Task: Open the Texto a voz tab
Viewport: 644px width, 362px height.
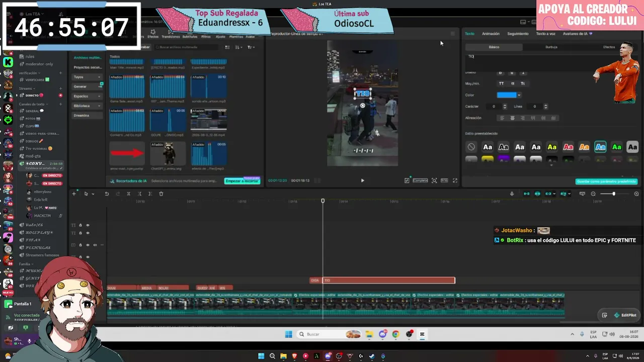Action: tap(545, 34)
